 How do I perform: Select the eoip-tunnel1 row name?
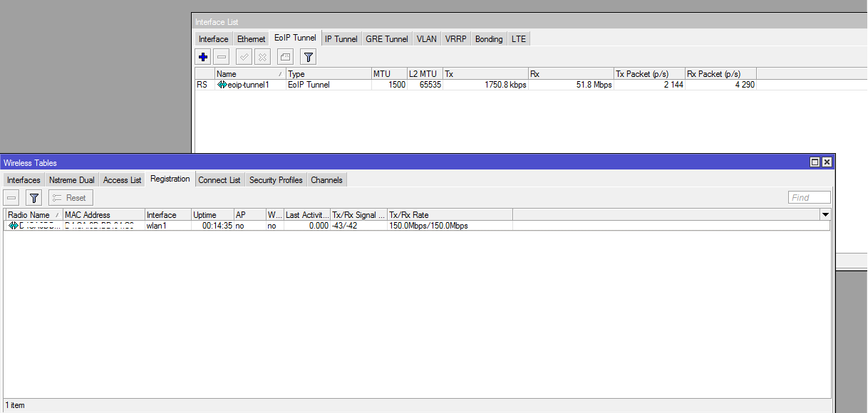[248, 85]
